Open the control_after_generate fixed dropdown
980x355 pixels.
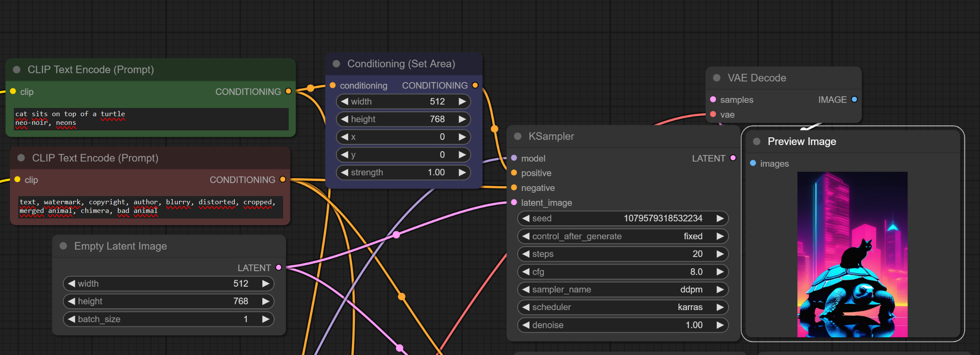pos(622,236)
